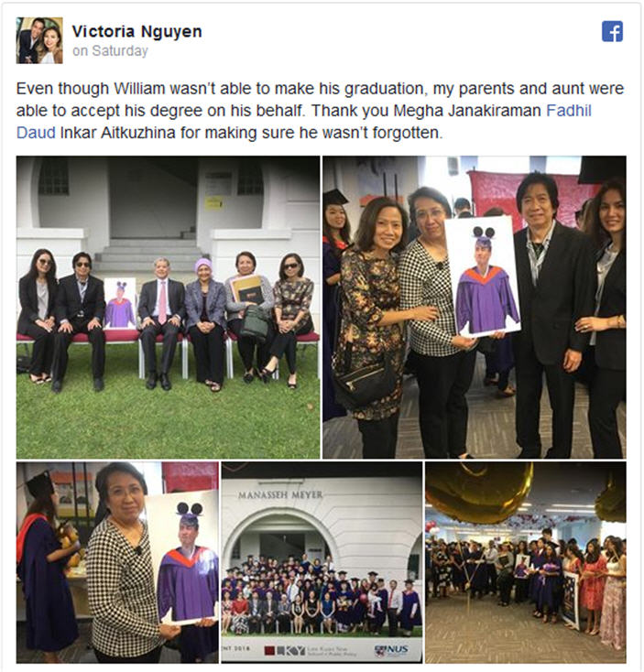Click the gold balloon in bottom-right photo
This screenshot has height=672, width=644.
[479, 493]
